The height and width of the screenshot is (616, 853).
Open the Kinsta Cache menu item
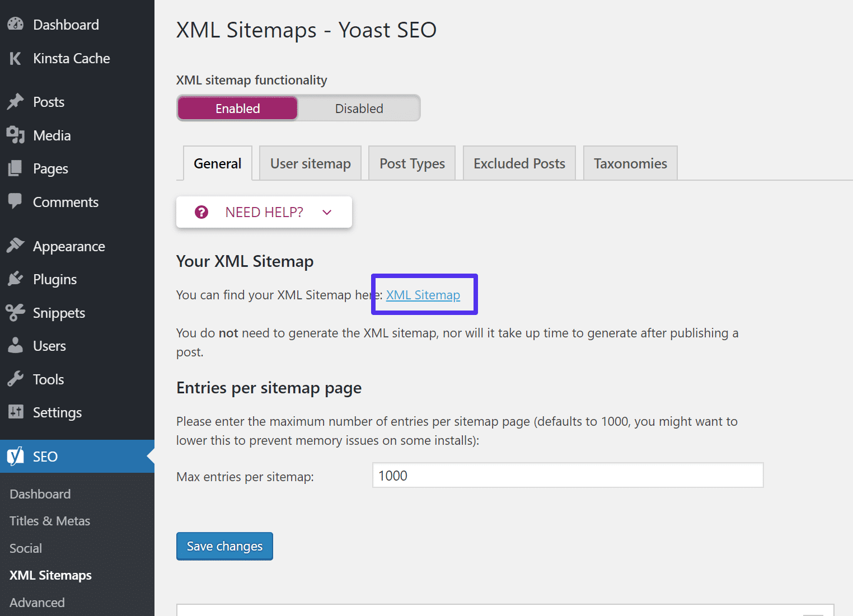click(x=72, y=58)
